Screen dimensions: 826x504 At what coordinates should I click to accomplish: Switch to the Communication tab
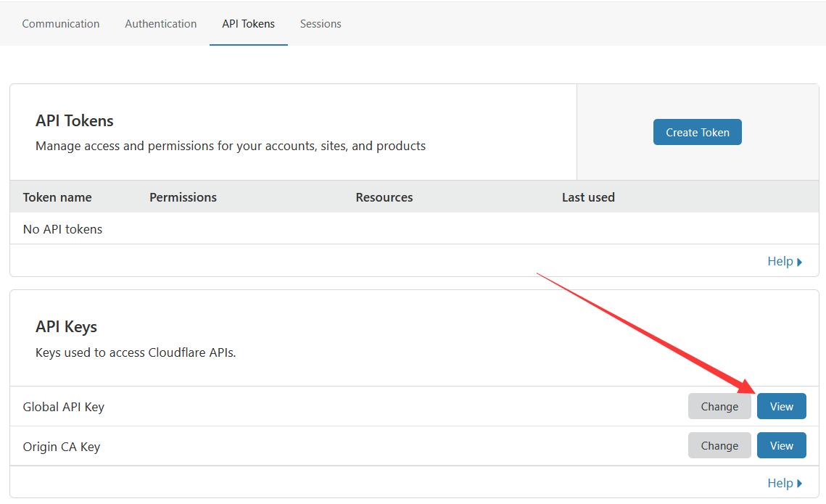61,24
